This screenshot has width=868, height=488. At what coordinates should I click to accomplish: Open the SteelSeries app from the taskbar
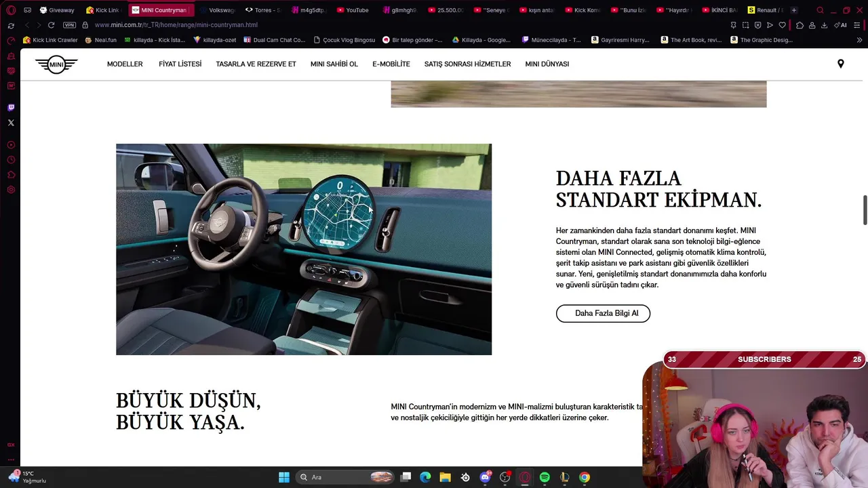click(x=465, y=477)
